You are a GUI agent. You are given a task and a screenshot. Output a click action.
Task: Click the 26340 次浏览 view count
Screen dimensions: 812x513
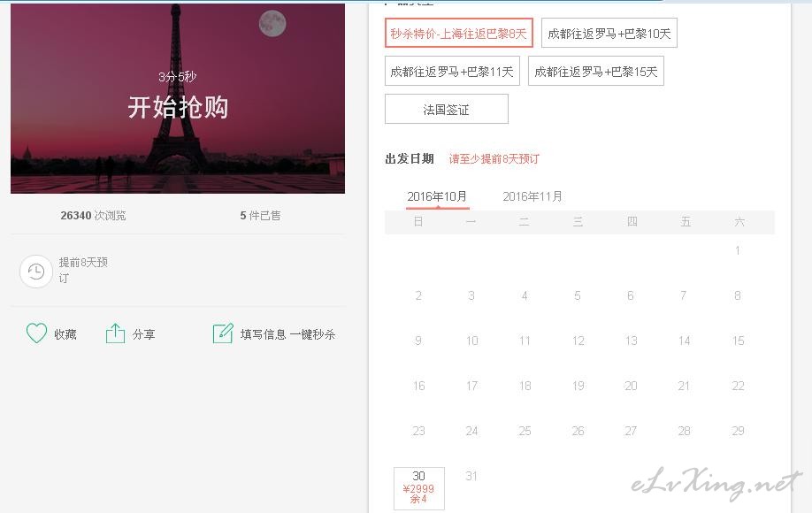[93, 215]
